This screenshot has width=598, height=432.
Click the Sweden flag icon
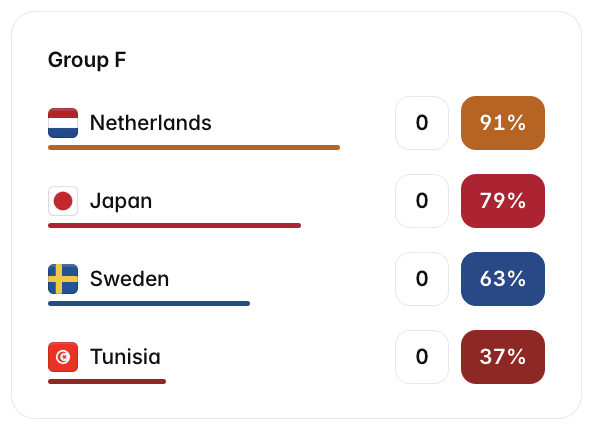pos(63,279)
